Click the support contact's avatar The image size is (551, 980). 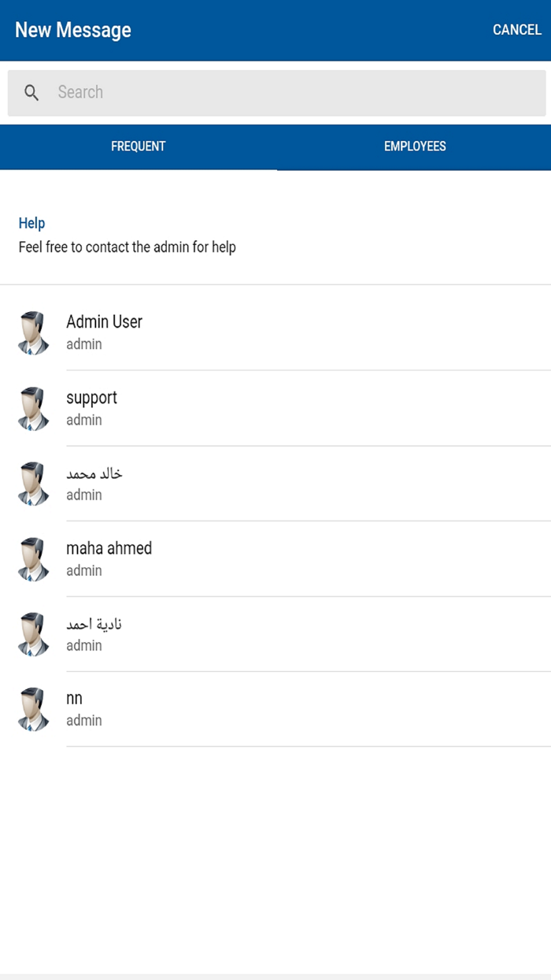point(34,408)
